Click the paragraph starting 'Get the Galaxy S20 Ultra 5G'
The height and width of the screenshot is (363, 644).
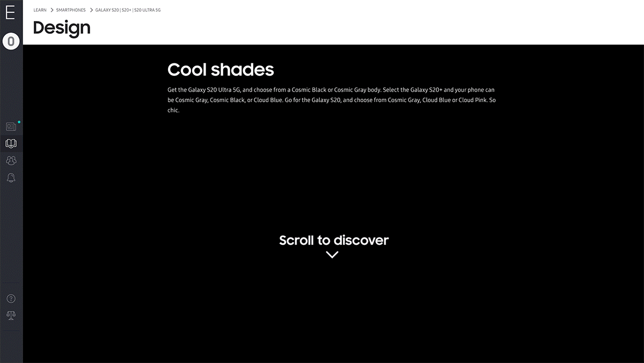[x=331, y=100]
